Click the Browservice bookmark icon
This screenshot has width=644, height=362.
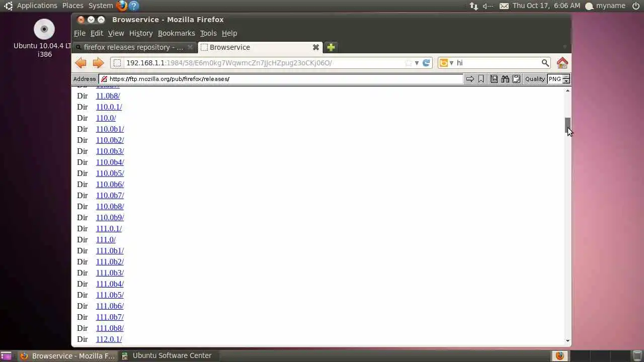(x=481, y=79)
